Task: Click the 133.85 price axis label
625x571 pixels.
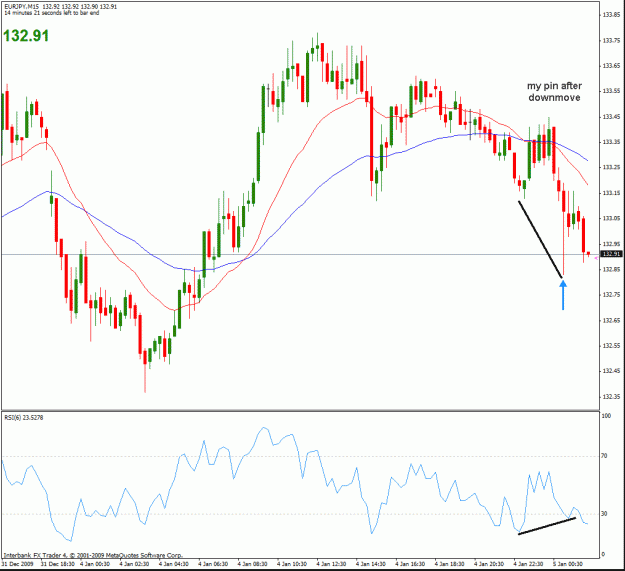Action: coord(611,15)
